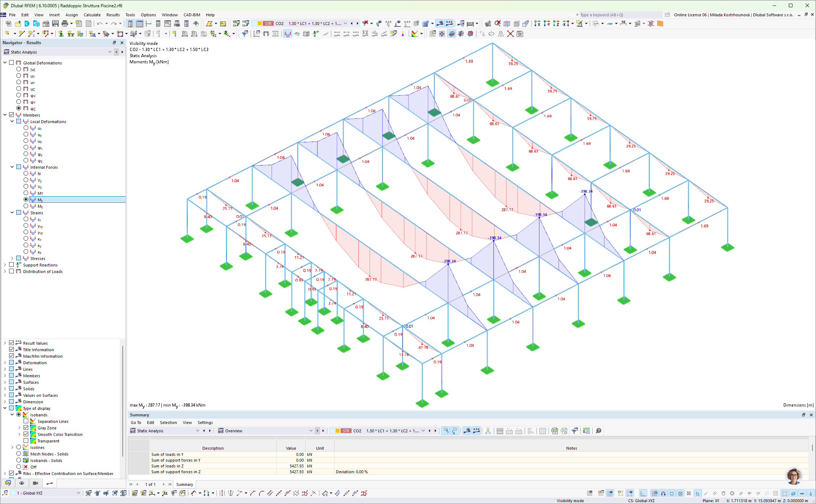Toggle the x.xx result values display icon
816x504 pixels.
pyautogui.click(x=449, y=24)
